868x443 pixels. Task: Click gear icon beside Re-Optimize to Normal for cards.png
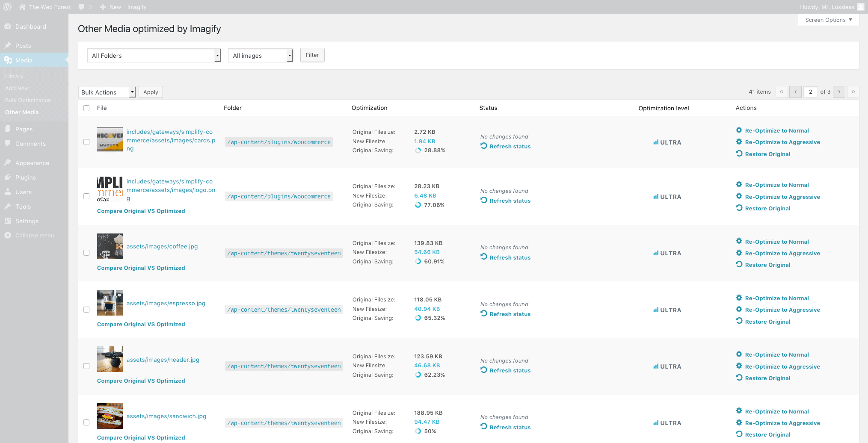pos(739,130)
